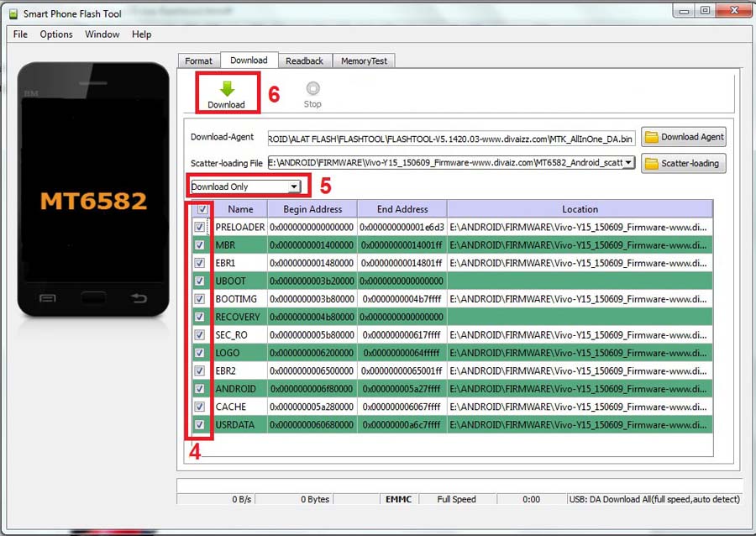The width and height of the screenshot is (756, 536).
Task: Click the Smart Phone Flash Tool title icon
Action: point(13,14)
